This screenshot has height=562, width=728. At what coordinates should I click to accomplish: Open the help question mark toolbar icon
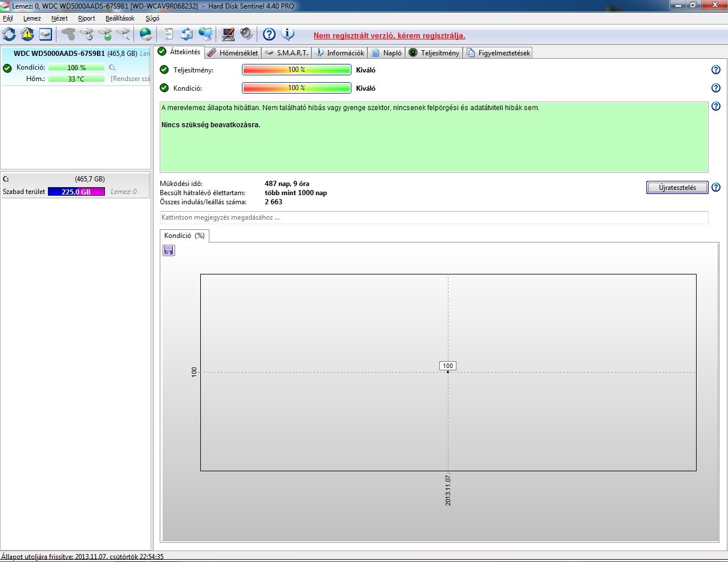click(x=269, y=34)
